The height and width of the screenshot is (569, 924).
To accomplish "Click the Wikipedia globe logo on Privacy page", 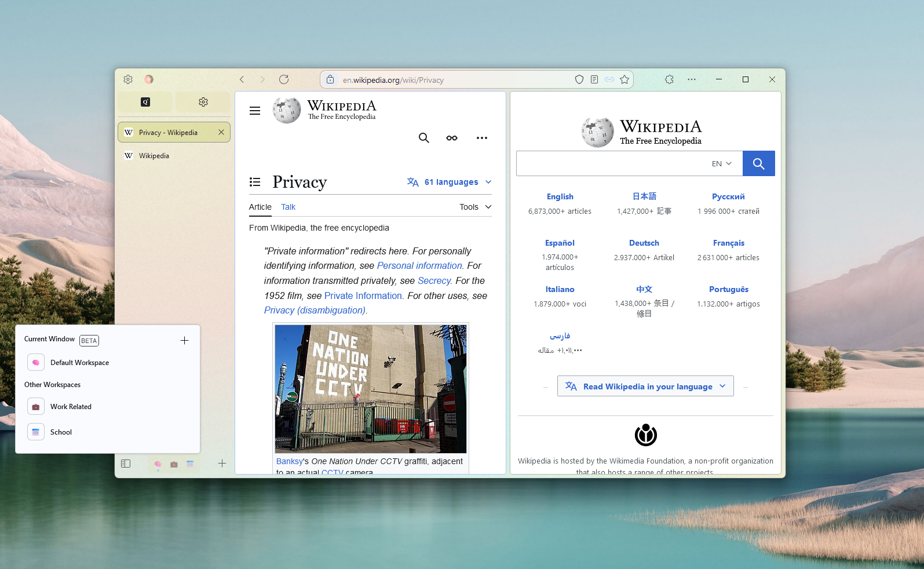I will 287,110.
